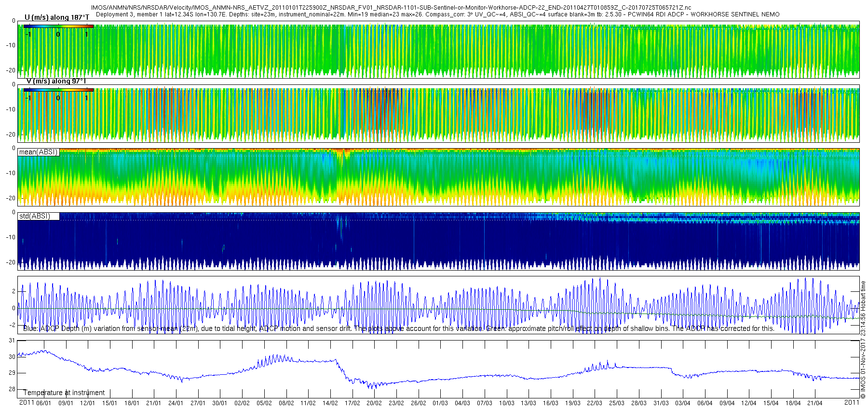
Task: Click the "15/01" date tick label
Action: pos(109,403)
